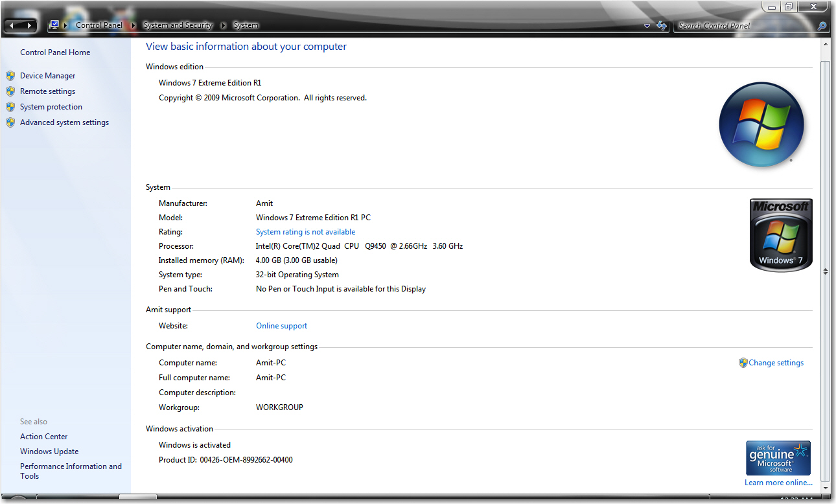Click the shield icon beside Advanced system settings
Image resolution: width=836 pixels, height=504 pixels.
pos(11,122)
